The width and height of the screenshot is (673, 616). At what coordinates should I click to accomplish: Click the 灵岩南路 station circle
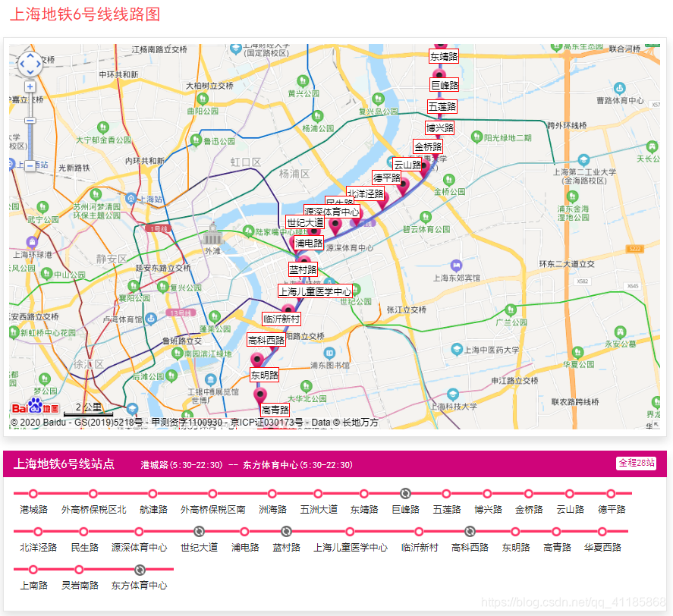click(x=79, y=570)
